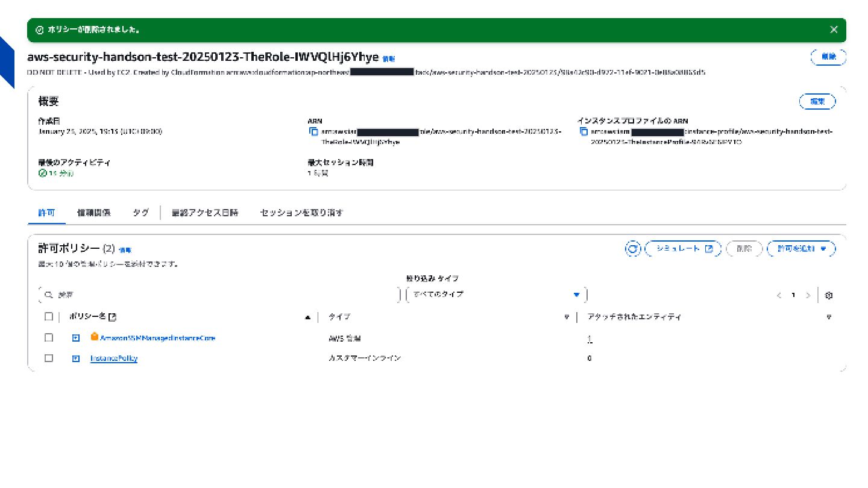Open the add permissions dropdown button

[x=801, y=248]
